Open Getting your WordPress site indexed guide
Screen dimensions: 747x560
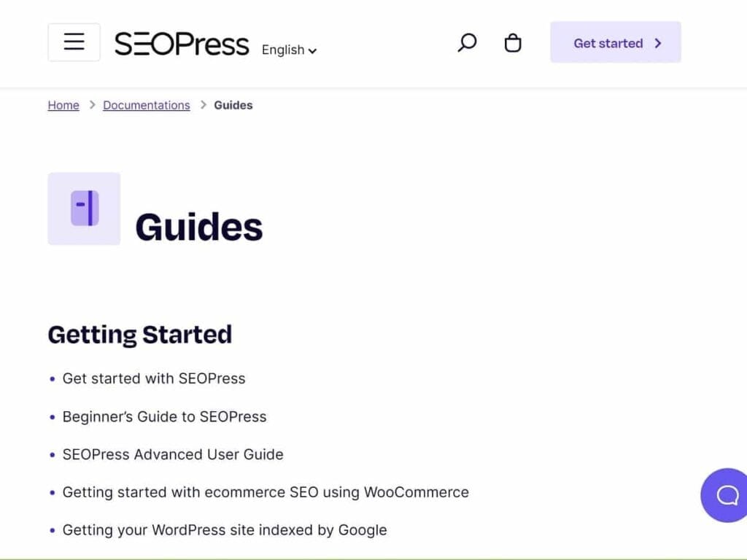225,530
